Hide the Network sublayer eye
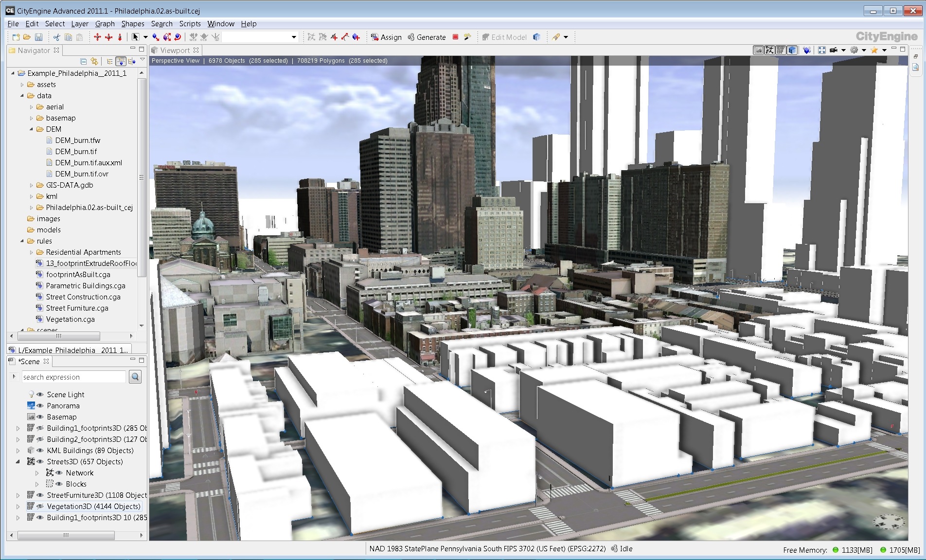 coord(59,473)
